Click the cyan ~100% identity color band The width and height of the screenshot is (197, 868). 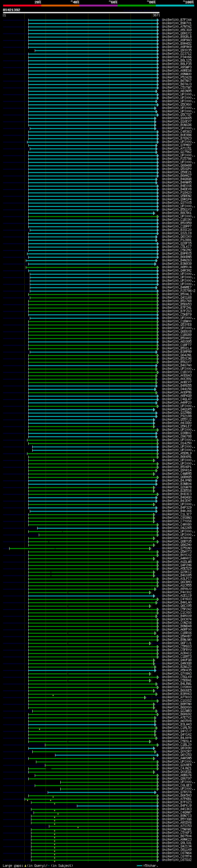(175, 6)
